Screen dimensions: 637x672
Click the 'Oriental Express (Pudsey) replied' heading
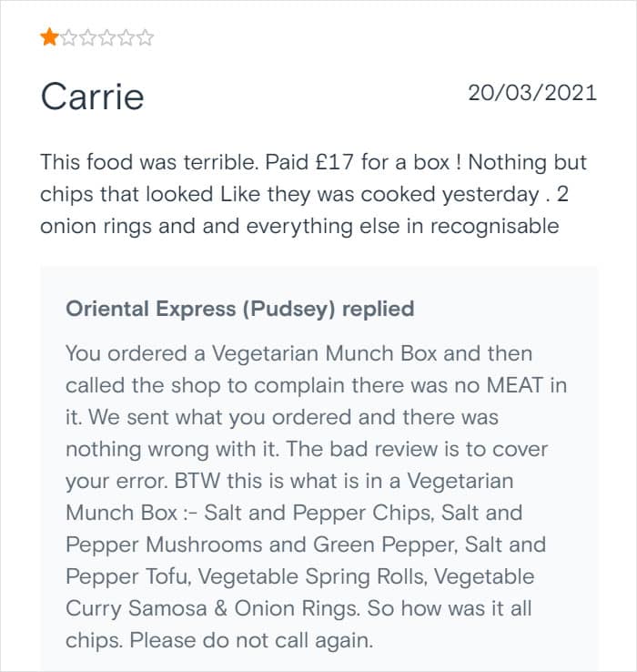pos(240,309)
